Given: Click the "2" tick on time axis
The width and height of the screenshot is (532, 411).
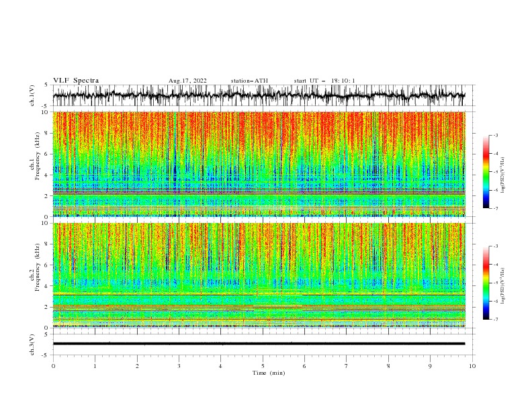Looking at the screenshot, I should click(x=137, y=366).
